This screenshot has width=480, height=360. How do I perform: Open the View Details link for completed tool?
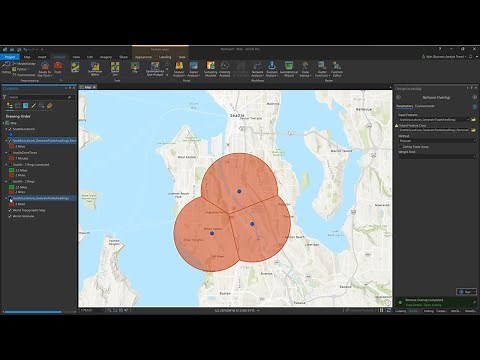pos(414,305)
